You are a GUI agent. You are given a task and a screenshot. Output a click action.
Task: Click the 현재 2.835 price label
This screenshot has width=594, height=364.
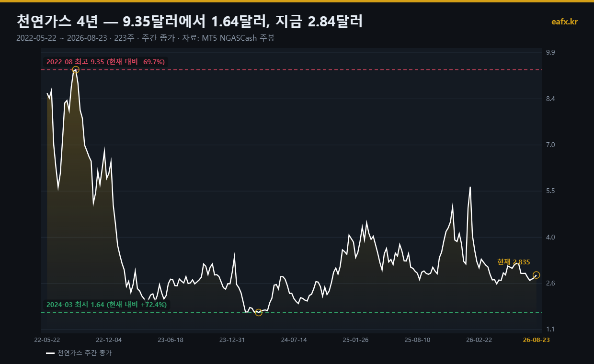pyautogui.click(x=514, y=262)
